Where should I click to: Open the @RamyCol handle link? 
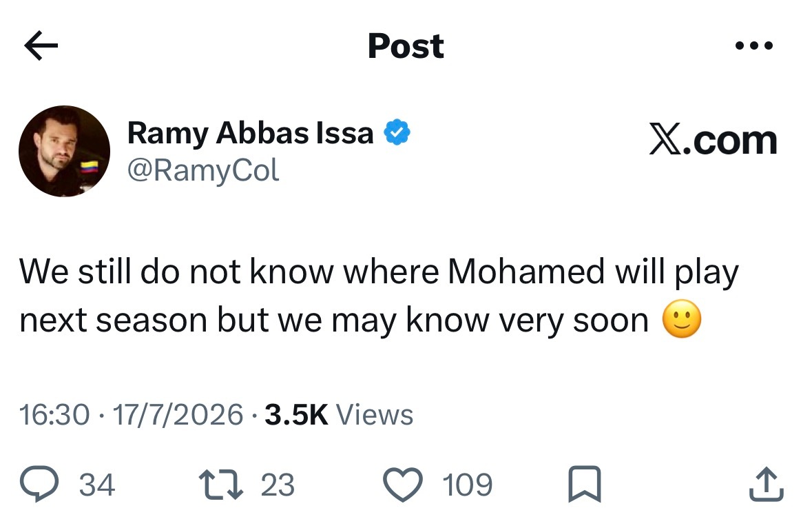[203, 170]
